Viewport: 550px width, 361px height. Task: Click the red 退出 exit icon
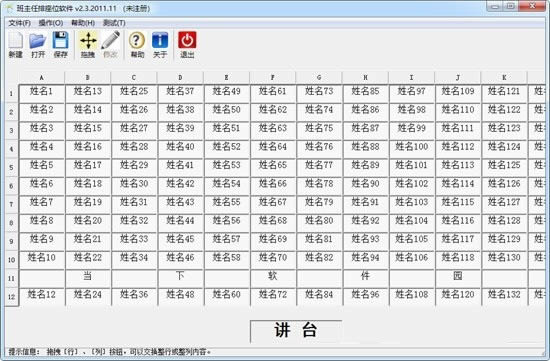[187, 45]
